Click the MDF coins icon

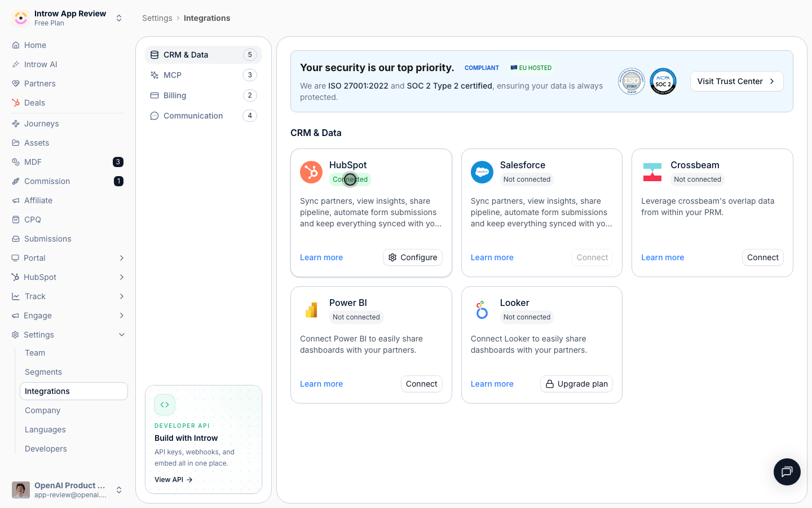point(16,162)
